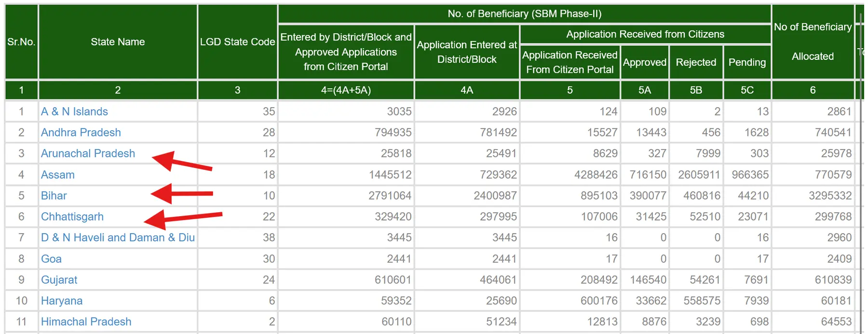Screen dimensions: 868x334
Task: Click the Application Entered at District/Block header
Action: (x=467, y=52)
